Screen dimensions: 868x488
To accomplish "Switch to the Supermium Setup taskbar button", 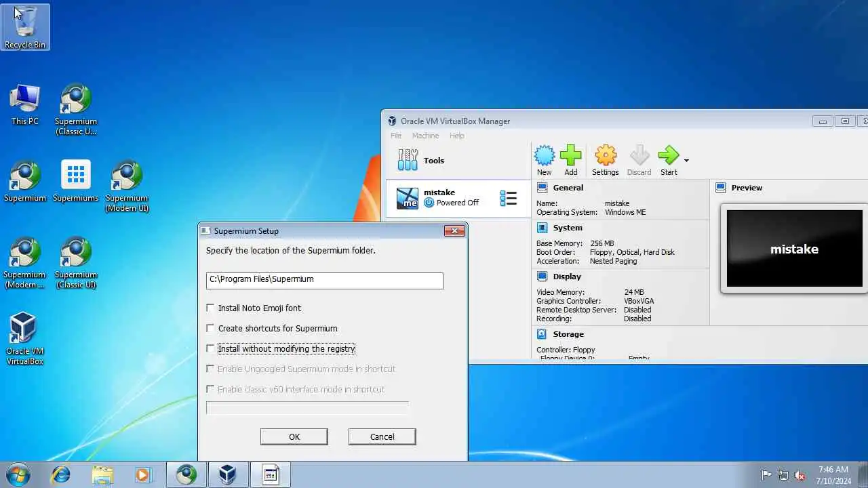I will click(270, 474).
